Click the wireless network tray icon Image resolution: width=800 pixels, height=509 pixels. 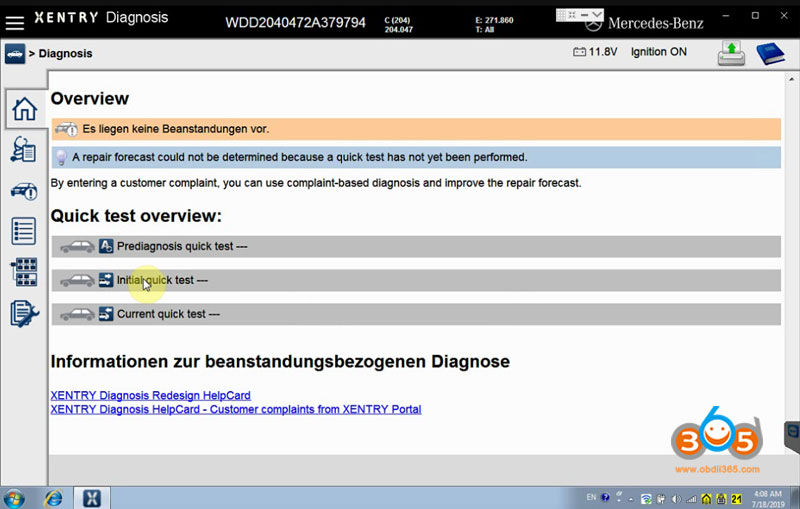pos(646,499)
